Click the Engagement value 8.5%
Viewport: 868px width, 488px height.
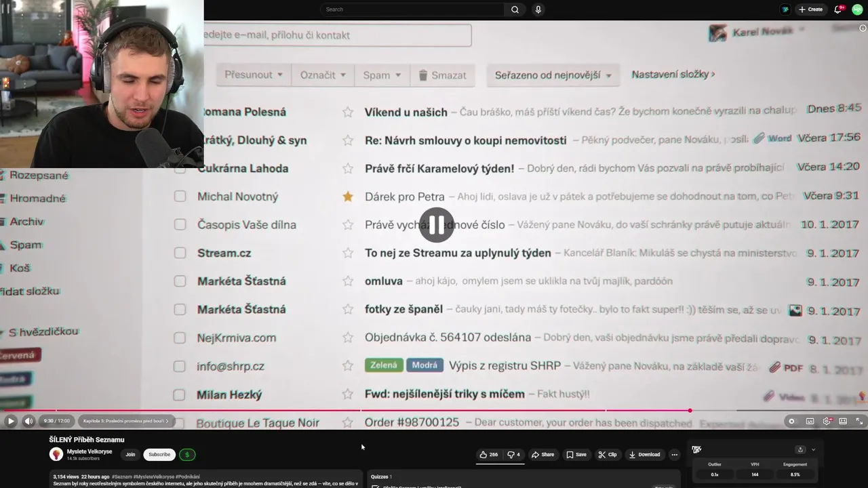coord(795,474)
